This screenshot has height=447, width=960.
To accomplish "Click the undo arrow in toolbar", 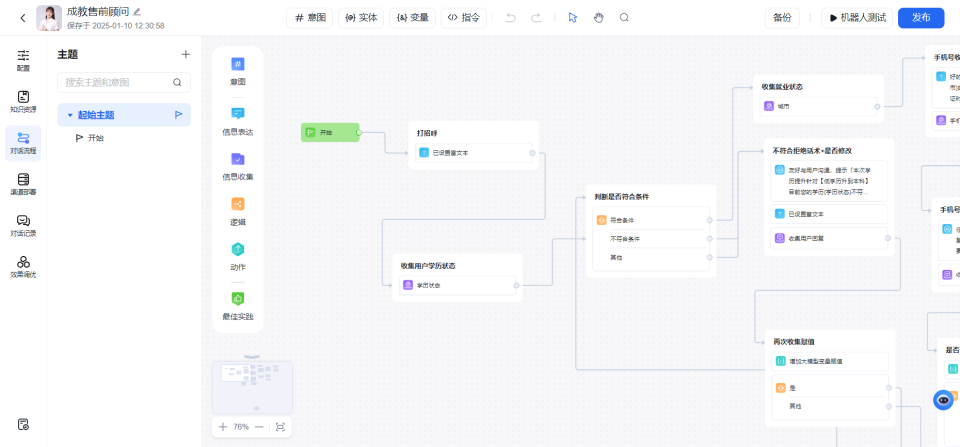I will tap(511, 18).
